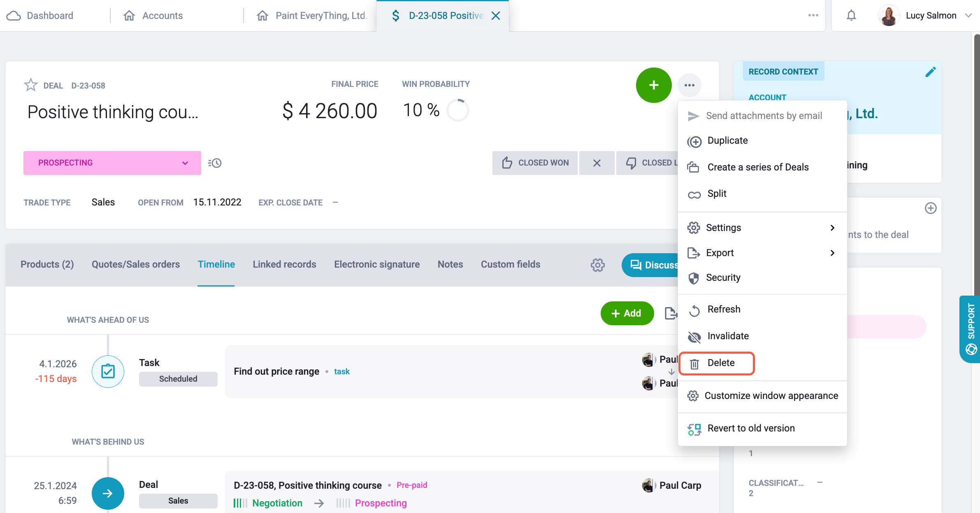Viewport: 980px width, 513px height.
Task: Open Security menu entry
Action: tap(762, 277)
